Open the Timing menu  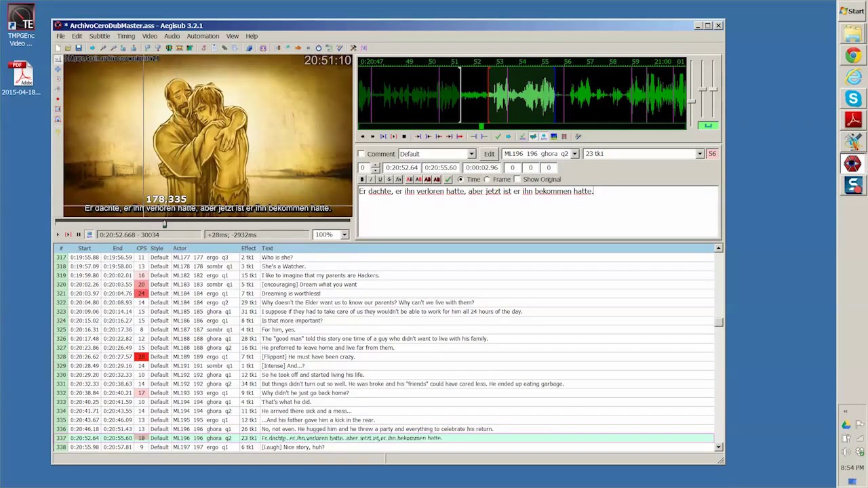coord(125,36)
